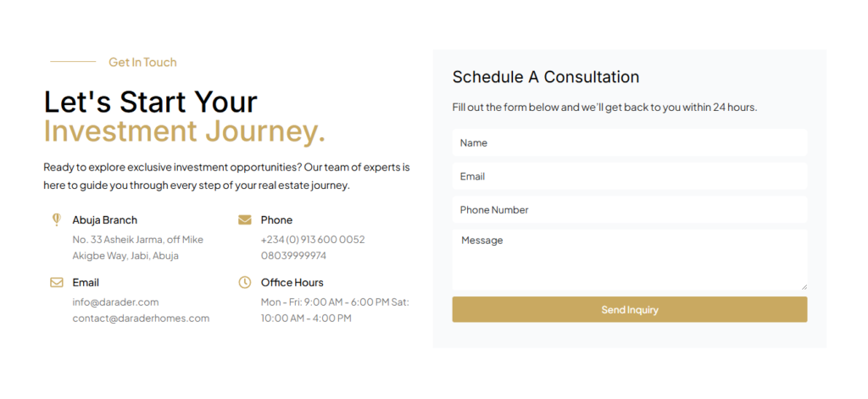
Task: Click the Schedule A Consultation heading
Action: [x=545, y=77]
